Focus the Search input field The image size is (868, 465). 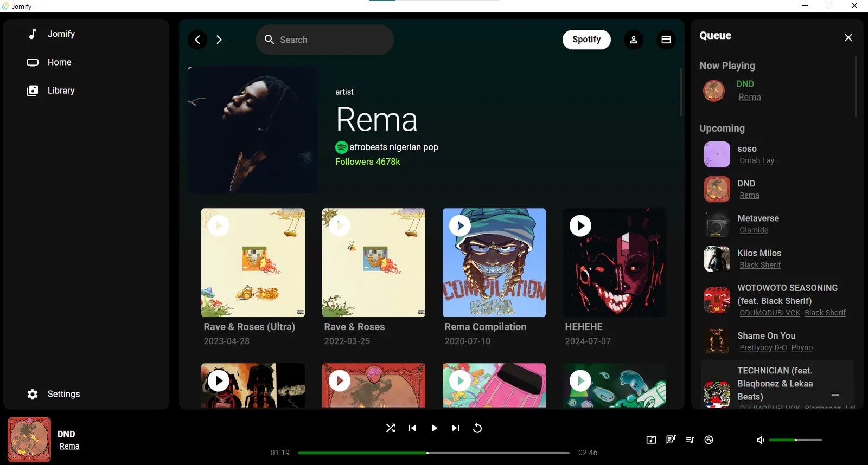(324, 40)
